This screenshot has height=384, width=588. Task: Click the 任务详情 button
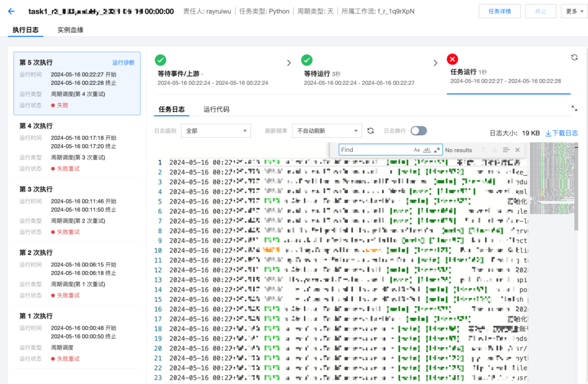tap(499, 11)
